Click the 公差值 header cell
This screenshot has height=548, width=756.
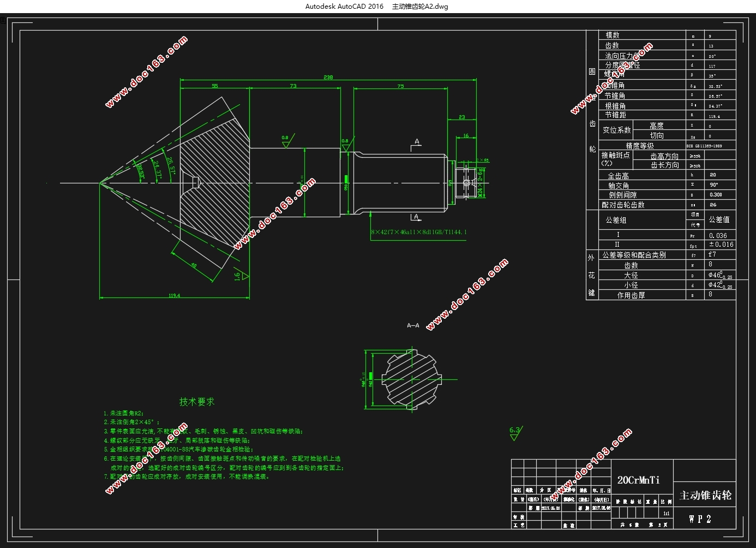720,219
